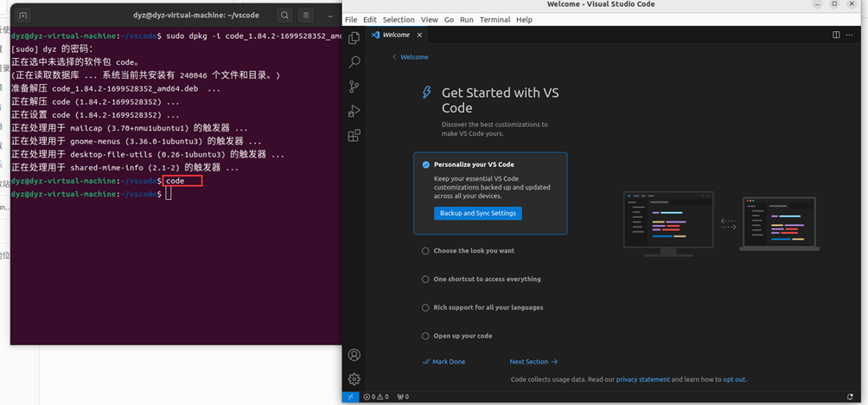The image size is (868, 405).
Task: Close the Welcome tab
Action: (419, 35)
